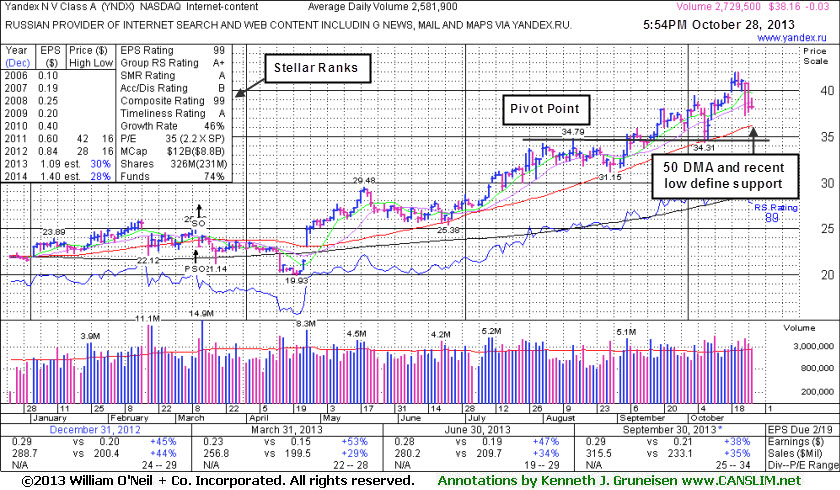Click the PSO offering marker
This screenshot has width=840, height=490.
coord(195,269)
